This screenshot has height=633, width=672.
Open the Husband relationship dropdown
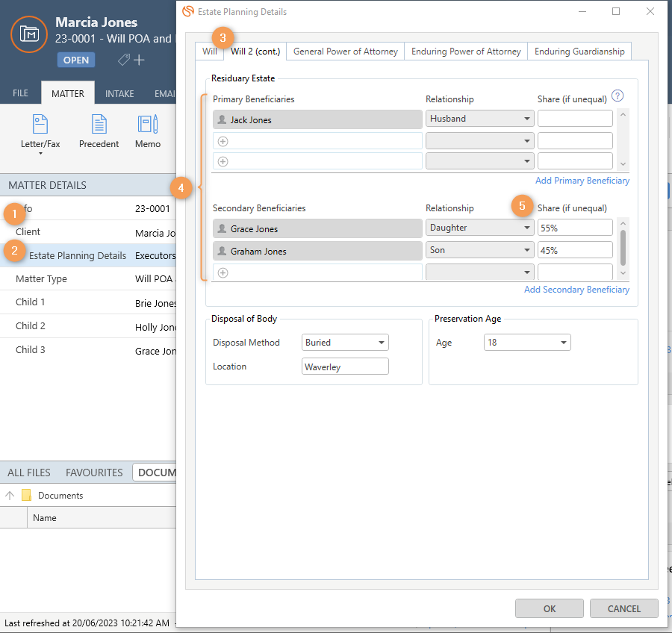479,119
